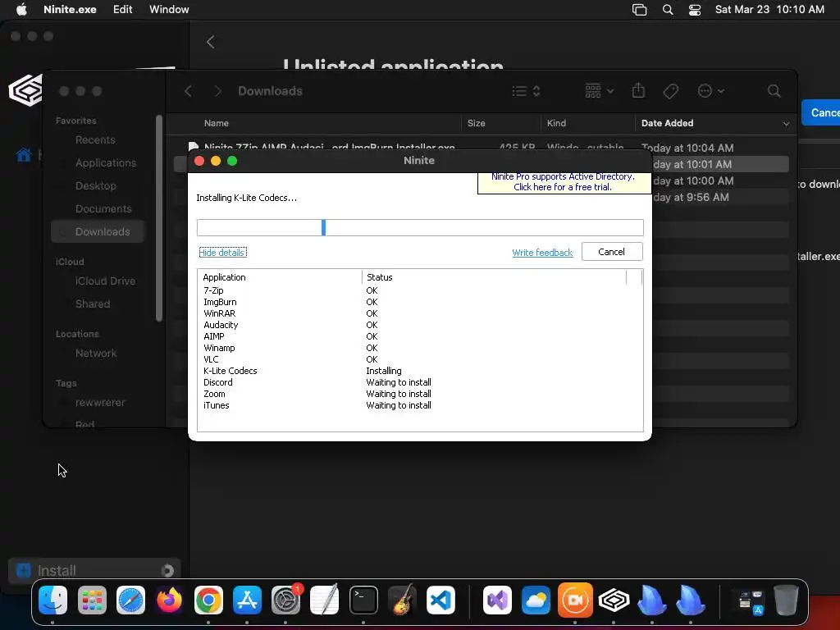
Task: Click the Finder search icon
Action: pyautogui.click(x=774, y=91)
